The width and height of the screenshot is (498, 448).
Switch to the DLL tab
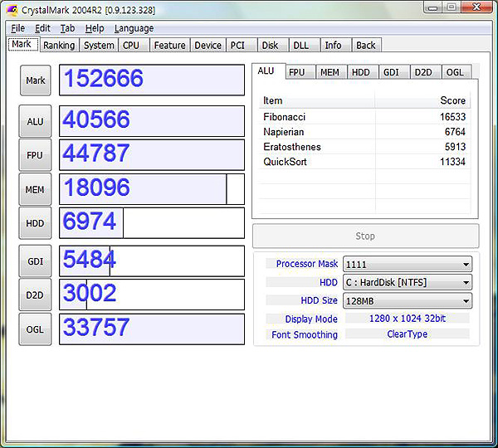coord(305,46)
